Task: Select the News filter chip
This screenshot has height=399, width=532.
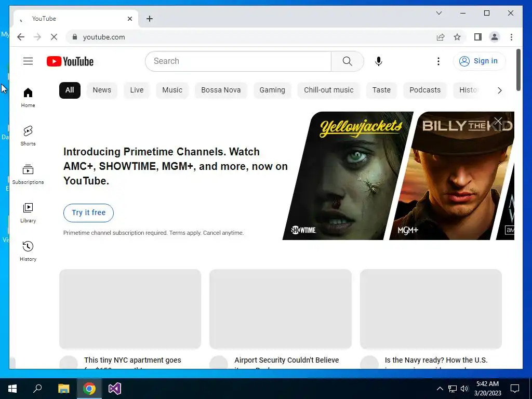Action: 102,90
